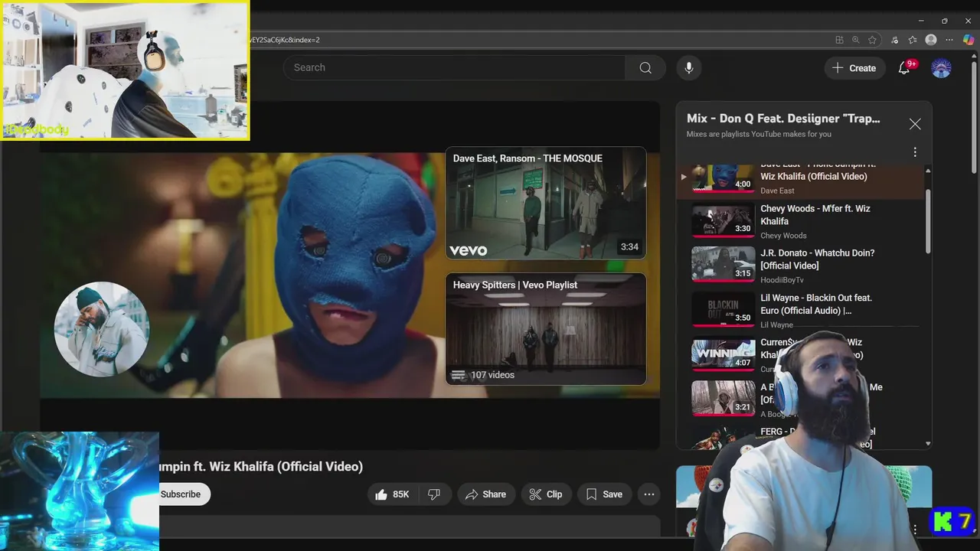Save the video to a playlist
The height and width of the screenshot is (551, 980).
point(604,494)
